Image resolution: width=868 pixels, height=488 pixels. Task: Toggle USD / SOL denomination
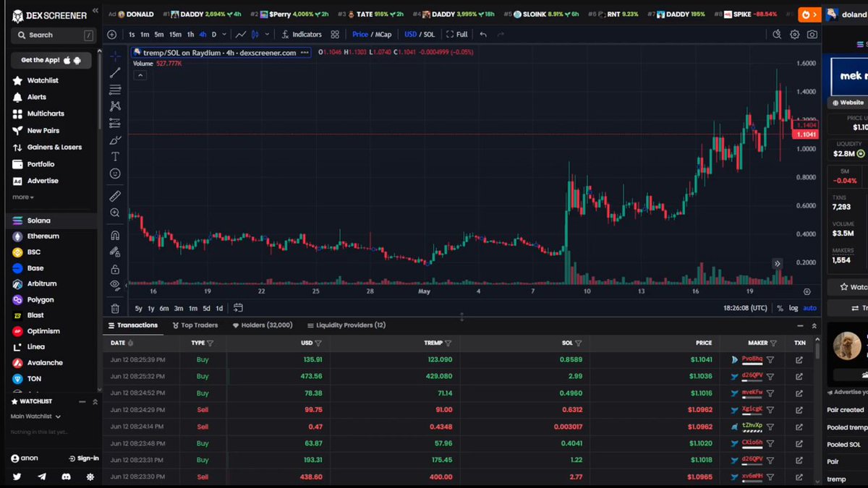[420, 34]
